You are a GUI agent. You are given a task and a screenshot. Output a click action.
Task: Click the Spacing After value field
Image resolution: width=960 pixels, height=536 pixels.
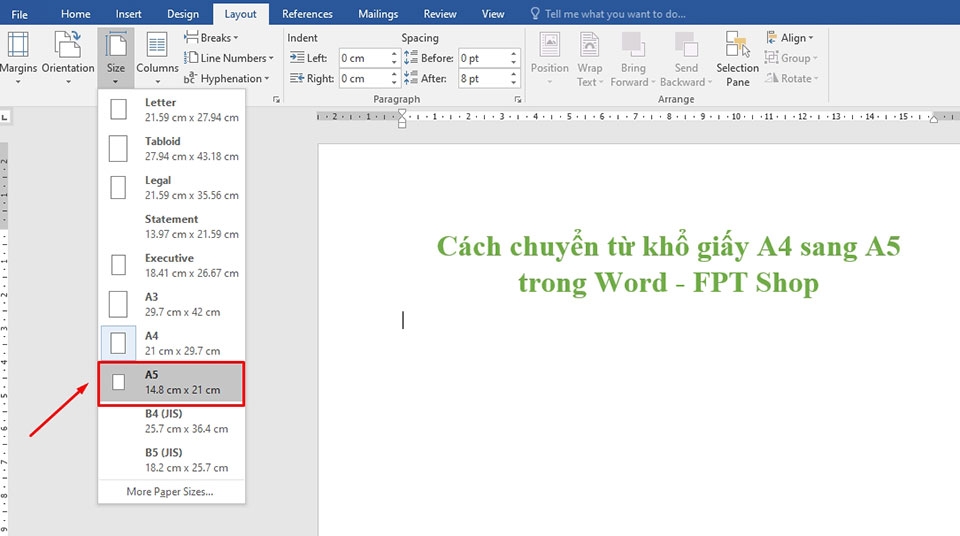pyautogui.click(x=484, y=78)
